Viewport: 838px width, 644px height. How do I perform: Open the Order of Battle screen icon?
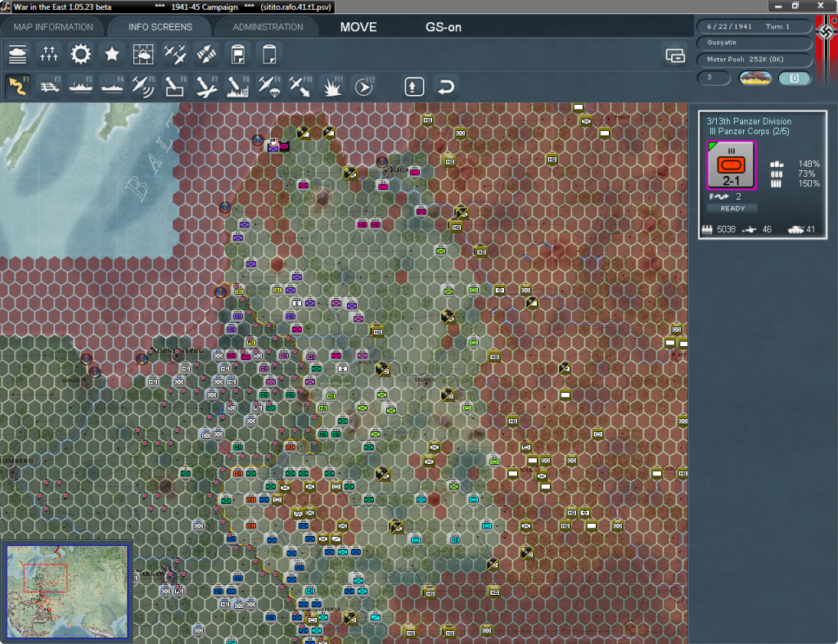[x=18, y=54]
